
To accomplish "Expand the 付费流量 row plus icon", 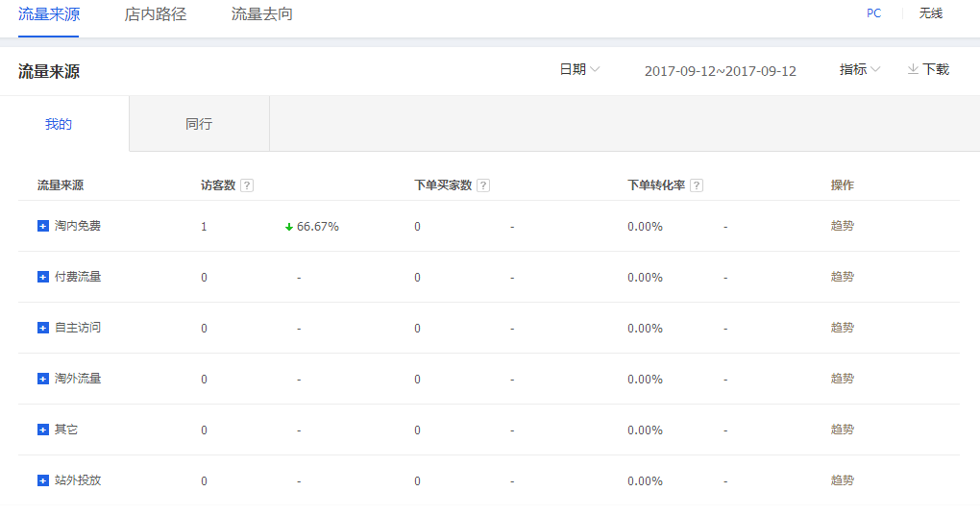I will [x=42, y=277].
